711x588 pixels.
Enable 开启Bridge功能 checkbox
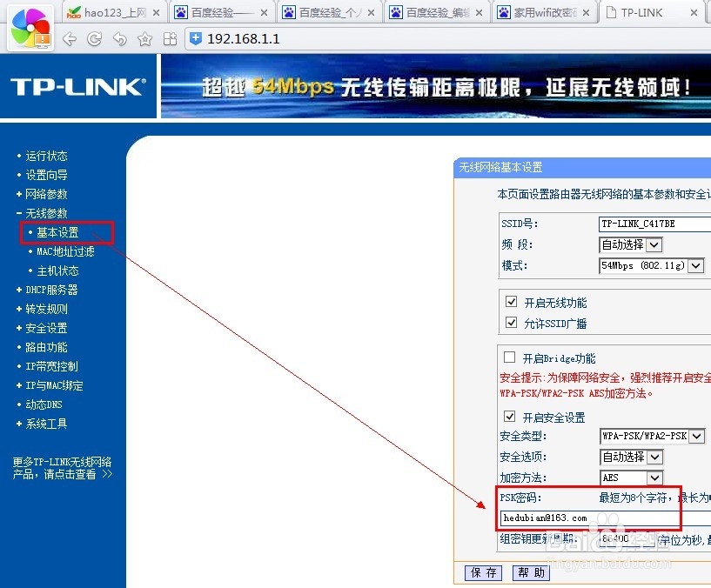[510, 357]
